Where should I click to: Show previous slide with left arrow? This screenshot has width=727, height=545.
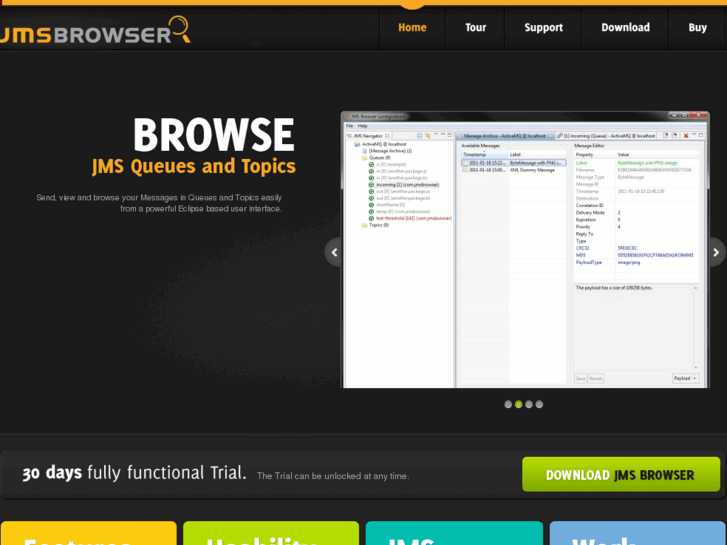coord(334,252)
